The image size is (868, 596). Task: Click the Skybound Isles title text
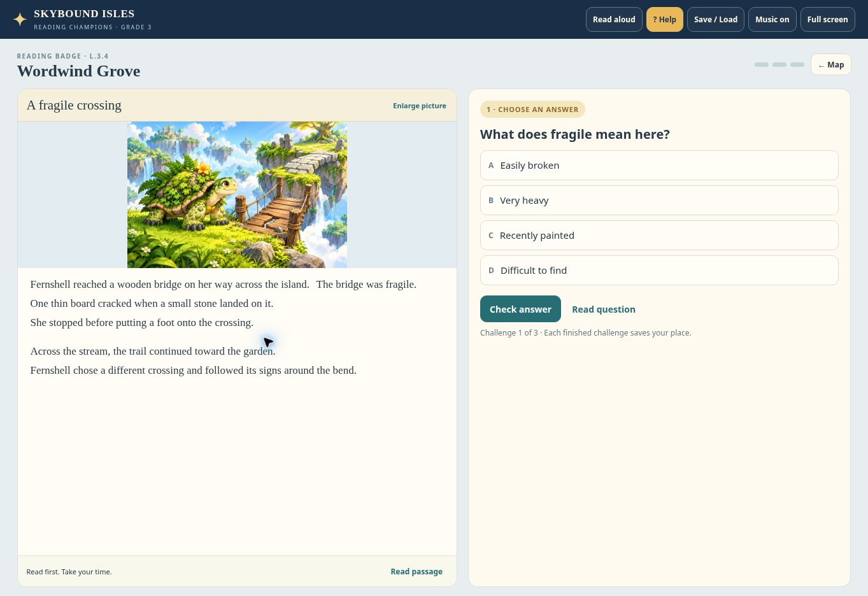(84, 13)
